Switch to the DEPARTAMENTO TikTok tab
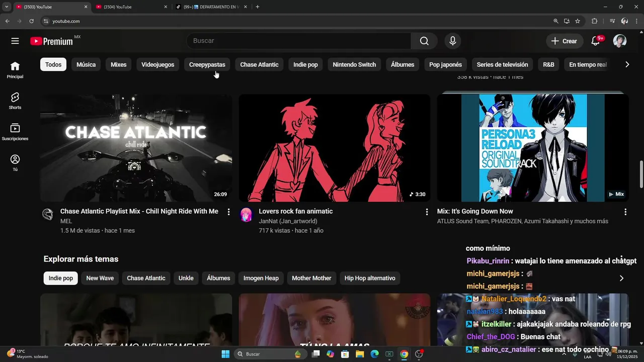Screen dimensions: 644x362 (211, 7)
